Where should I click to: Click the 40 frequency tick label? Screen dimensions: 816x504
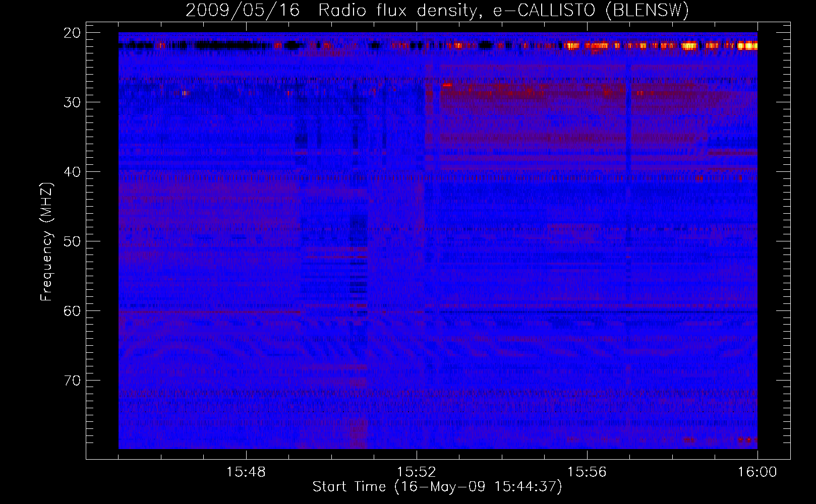tap(72, 172)
